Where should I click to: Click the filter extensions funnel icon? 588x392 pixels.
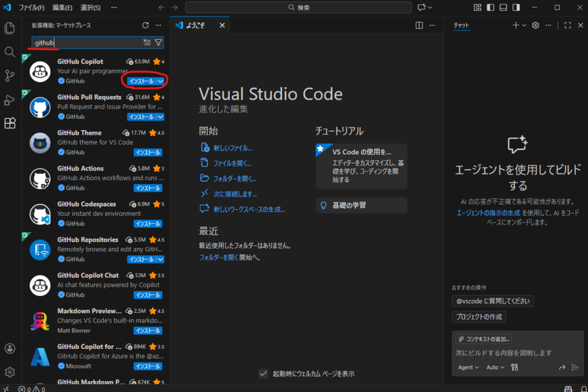(158, 42)
